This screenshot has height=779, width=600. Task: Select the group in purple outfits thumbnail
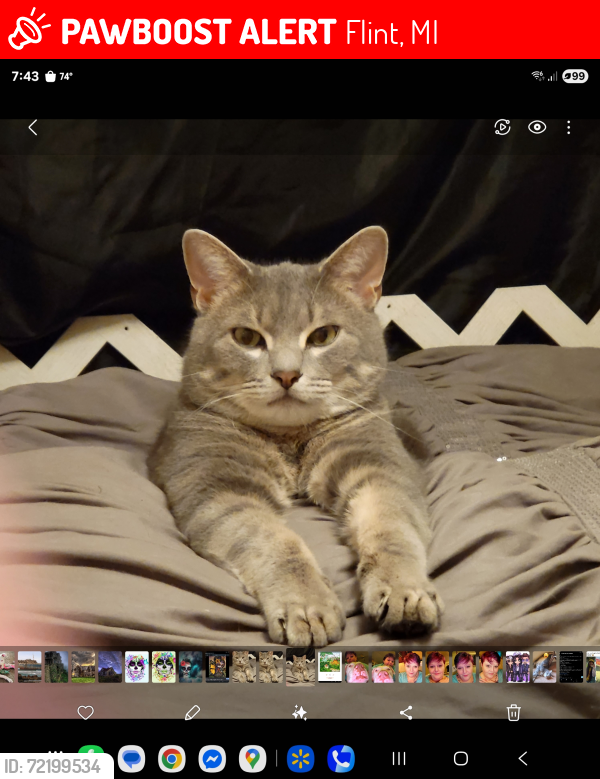pos(518,667)
